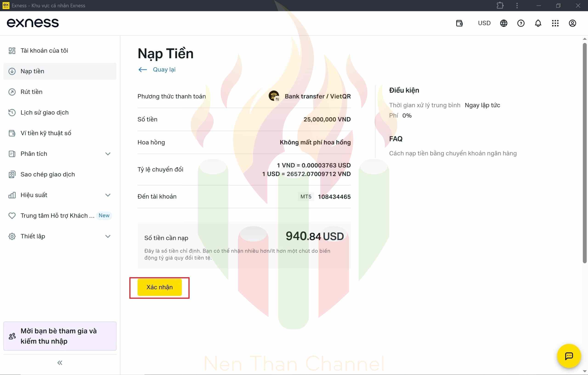Click the Ngay lập tức processing time
Viewport: 588px width, 375px height.
482,105
